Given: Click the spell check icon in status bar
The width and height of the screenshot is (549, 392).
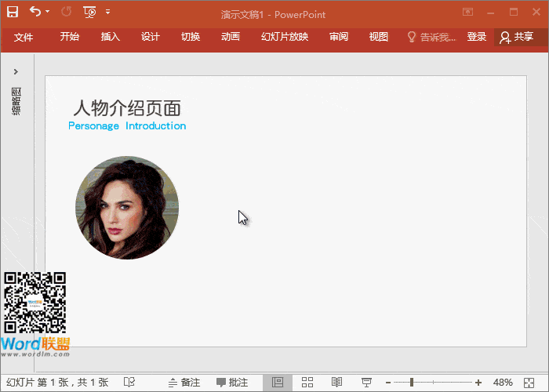Looking at the screenshot, I should [x=129, y=382].
